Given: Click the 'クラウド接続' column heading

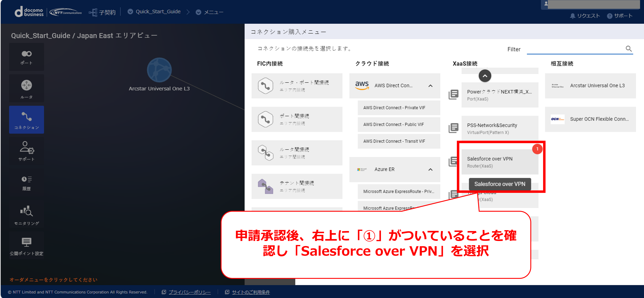Looking at the screenshot, I should click(372, 63).
